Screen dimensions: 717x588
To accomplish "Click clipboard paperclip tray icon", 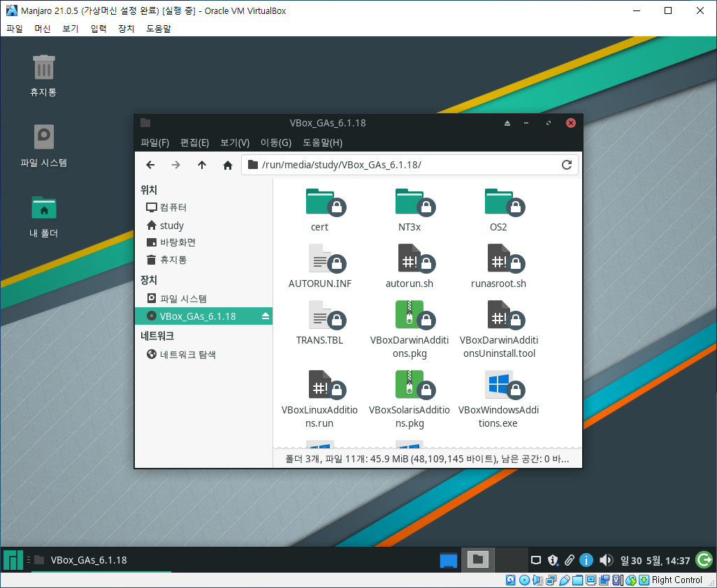I will pos(570,560).
